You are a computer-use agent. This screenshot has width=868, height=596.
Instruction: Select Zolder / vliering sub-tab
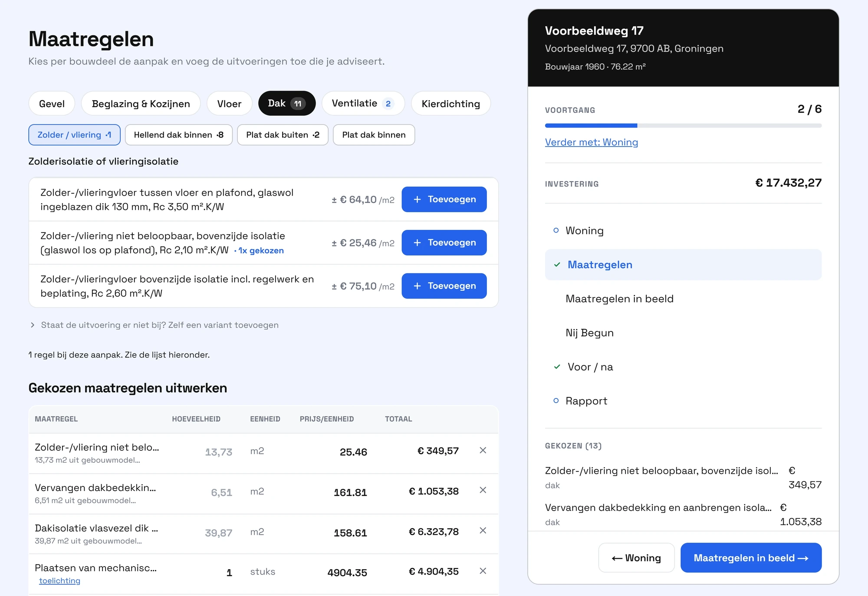[x=75, y=135]
